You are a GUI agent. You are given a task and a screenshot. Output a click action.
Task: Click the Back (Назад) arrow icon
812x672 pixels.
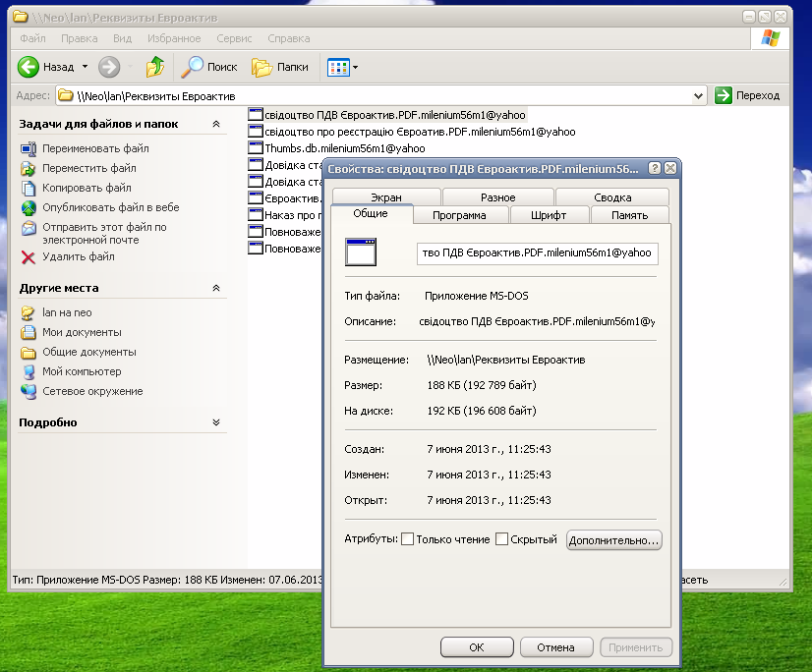(29, 67)
